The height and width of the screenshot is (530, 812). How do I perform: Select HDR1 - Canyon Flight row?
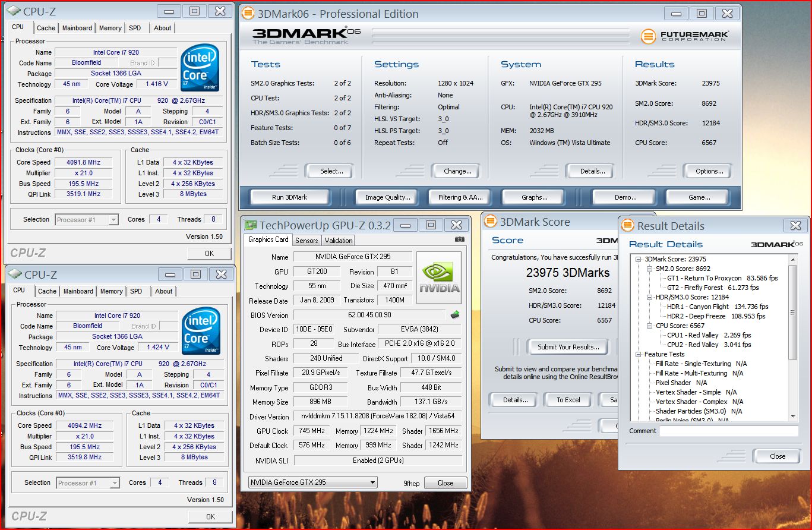718,307
